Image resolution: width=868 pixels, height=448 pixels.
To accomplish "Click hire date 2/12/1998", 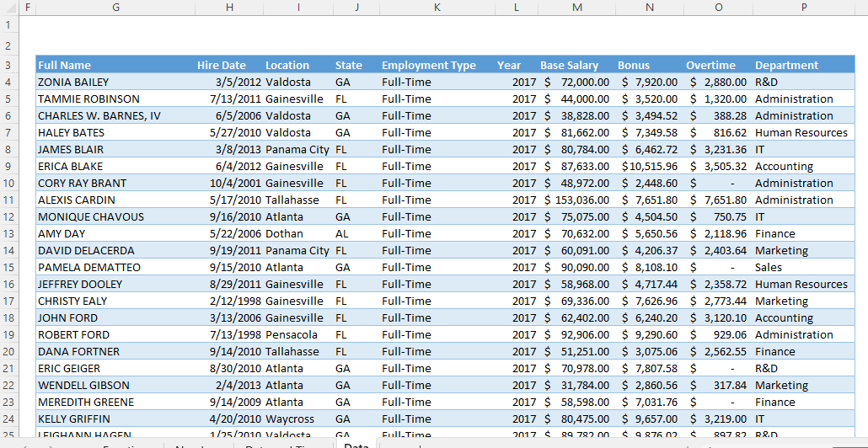I will [229, 301].
